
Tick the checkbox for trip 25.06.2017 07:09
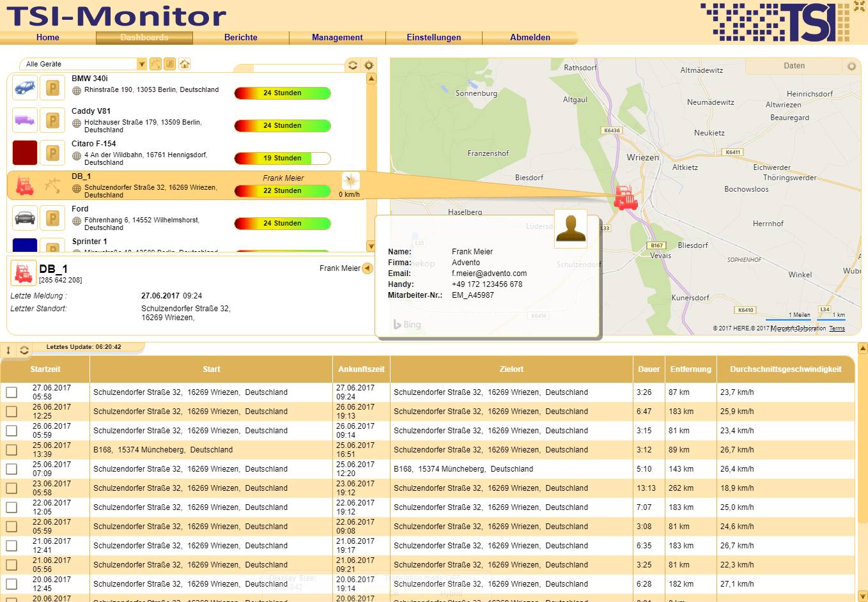12,469
